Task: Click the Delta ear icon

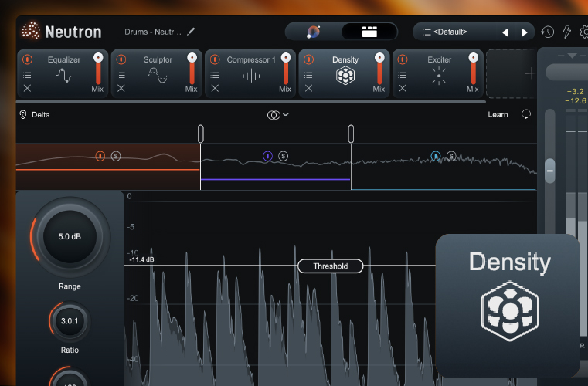Action: pyautogui.click(x=23, y=114)
